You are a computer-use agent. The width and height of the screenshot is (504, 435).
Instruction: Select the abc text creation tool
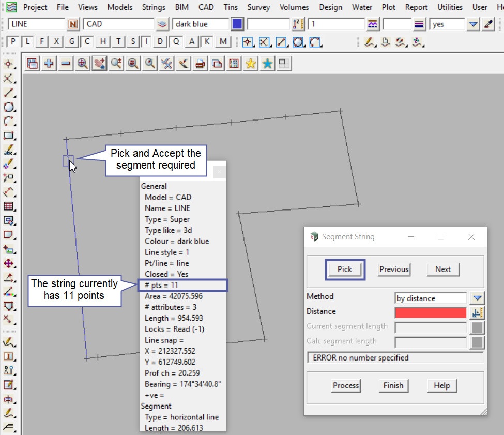8,151
